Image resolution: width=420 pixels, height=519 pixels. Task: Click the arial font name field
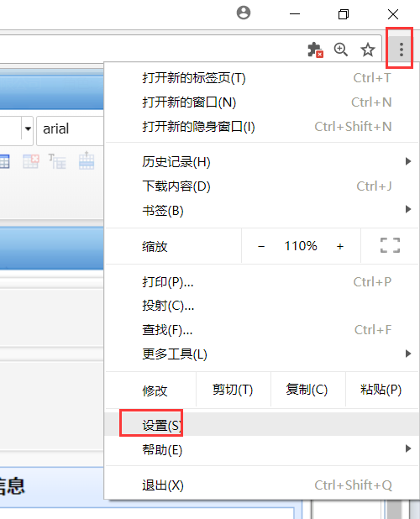click(x=71, y=130)
